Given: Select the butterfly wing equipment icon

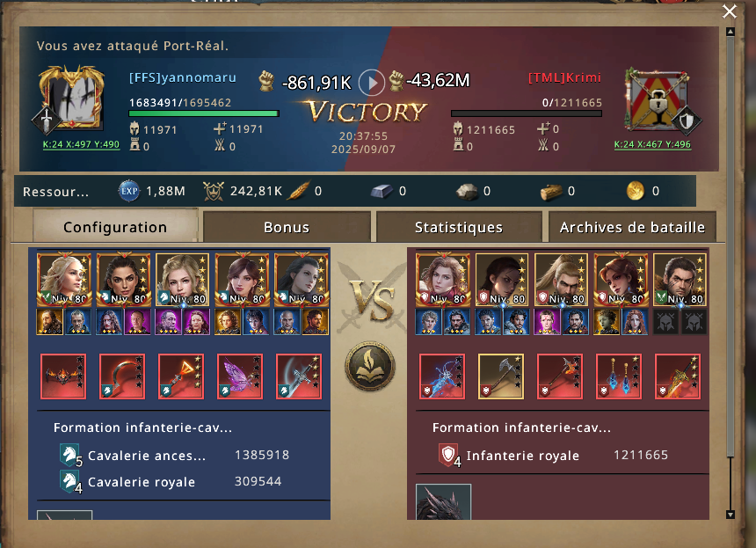Looking at the screenshot, I should pos(240,376).
